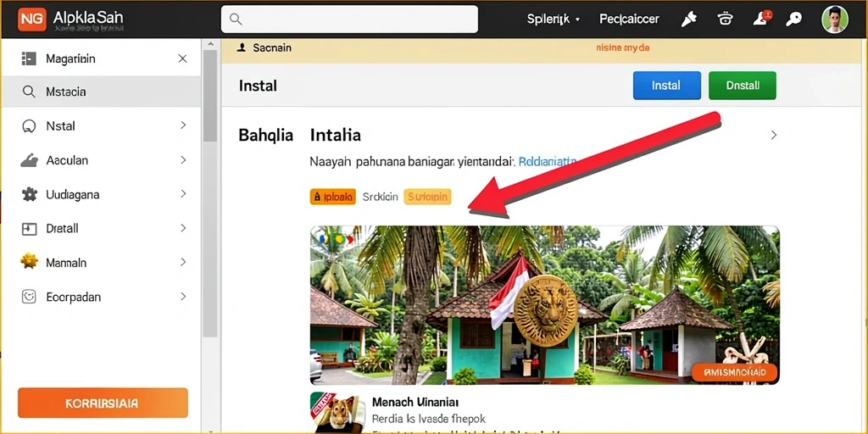Open the tiger app thumbnail

(x=337, y=413)
